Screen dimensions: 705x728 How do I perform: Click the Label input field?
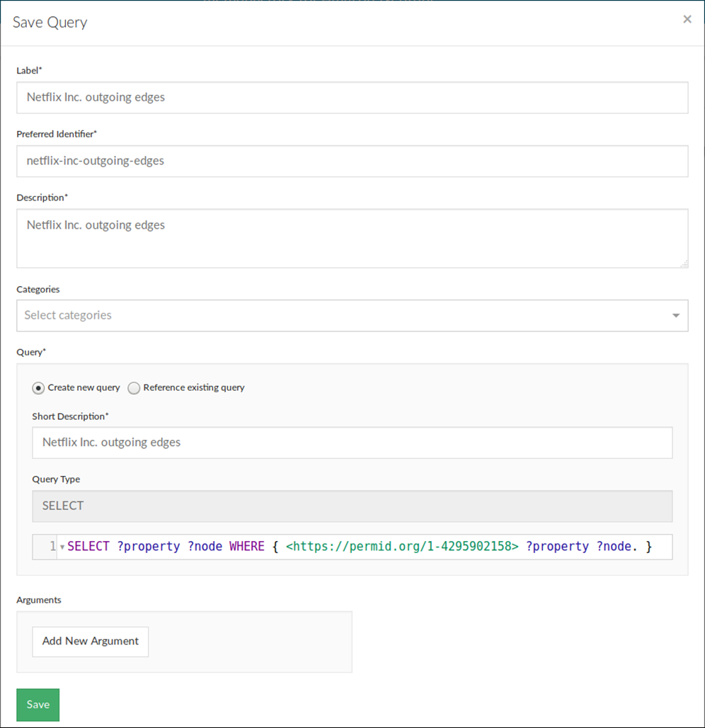click(352, 98)
